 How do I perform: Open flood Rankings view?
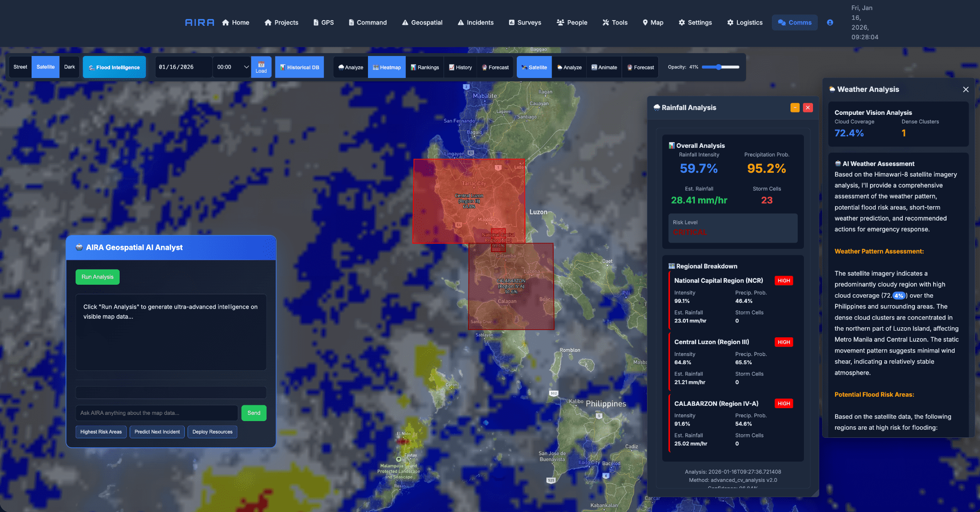pos(424,67)
